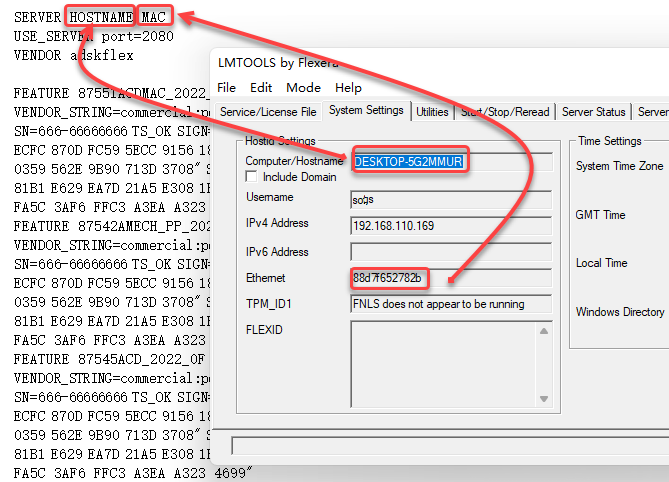Click the VENDOR adskflex line
Image resolution: width=669 pixels, height=482 pixels.
tap(73, 55)
